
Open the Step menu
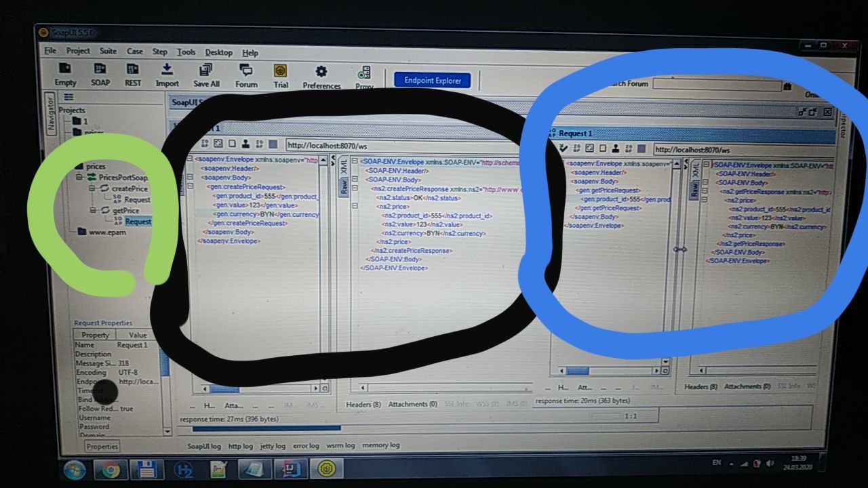point(159,52)
